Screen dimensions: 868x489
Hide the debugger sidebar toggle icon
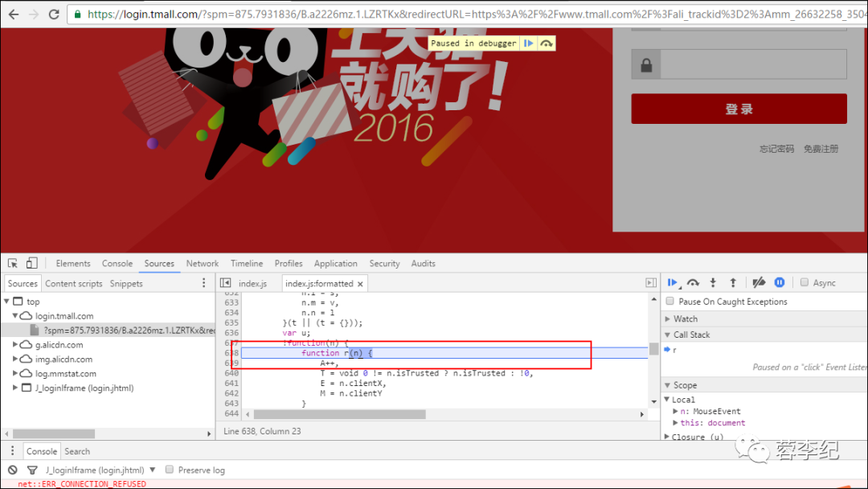tap(651, 283)
